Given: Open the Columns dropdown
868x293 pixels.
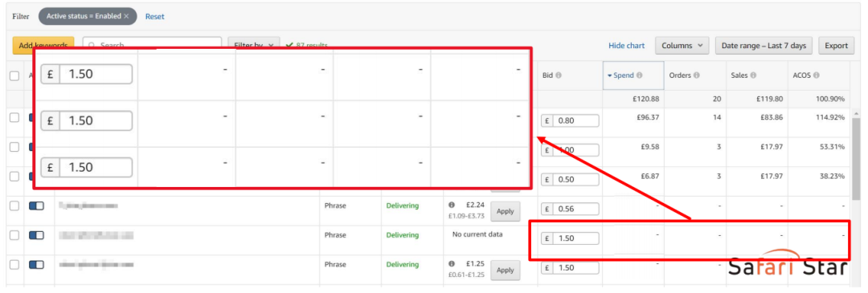Looking at the screenshot, I should coord(682,46).
